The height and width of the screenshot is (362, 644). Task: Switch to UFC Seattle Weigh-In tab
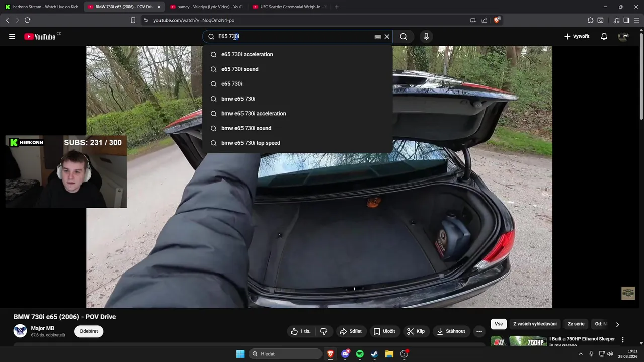tap(289, 7)
